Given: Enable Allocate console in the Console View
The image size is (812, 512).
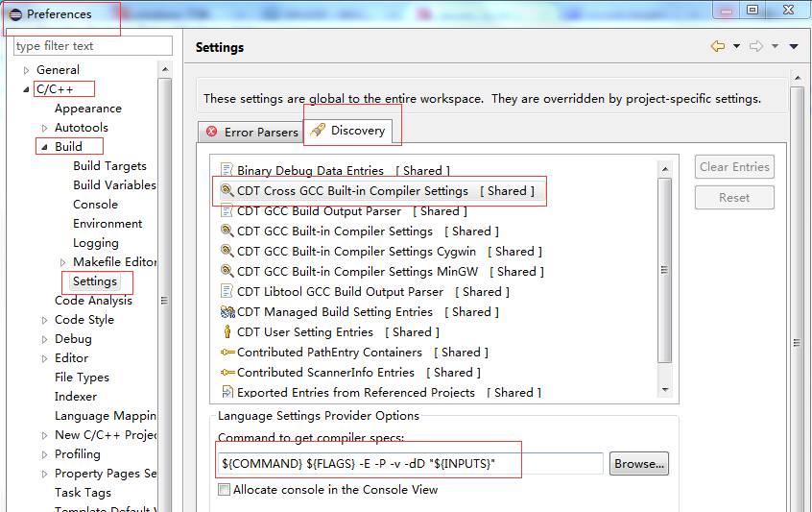Looking at the screenshot, I should 224,489.
